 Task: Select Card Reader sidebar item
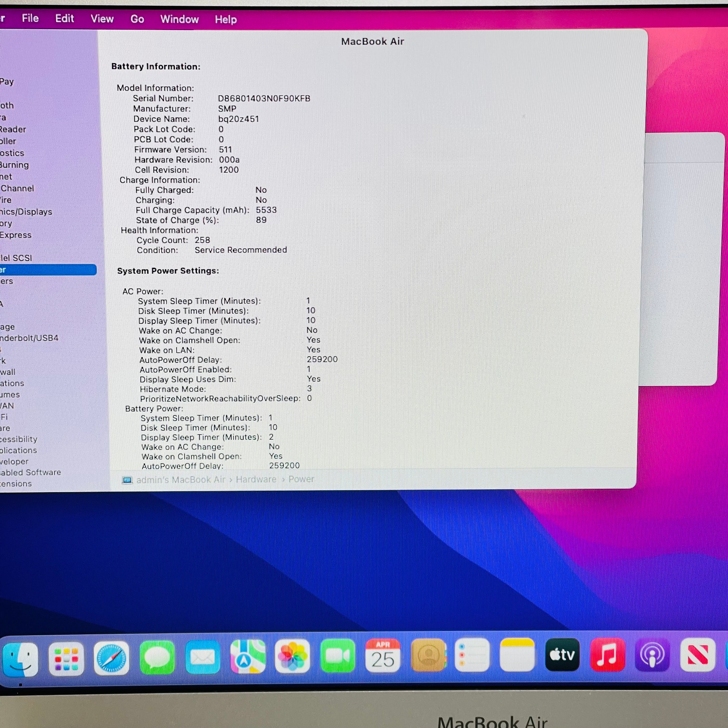click(13, 129)
